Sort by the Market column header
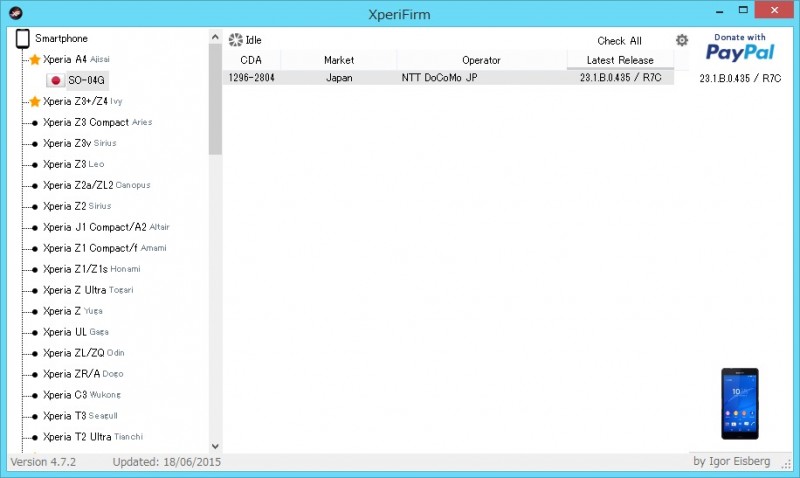This screenshot has height=478, width=800. 339,60
